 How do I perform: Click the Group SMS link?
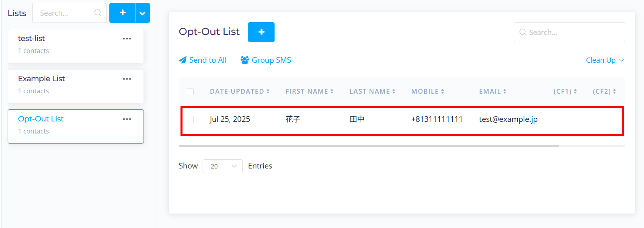click(x=266, y=60)
